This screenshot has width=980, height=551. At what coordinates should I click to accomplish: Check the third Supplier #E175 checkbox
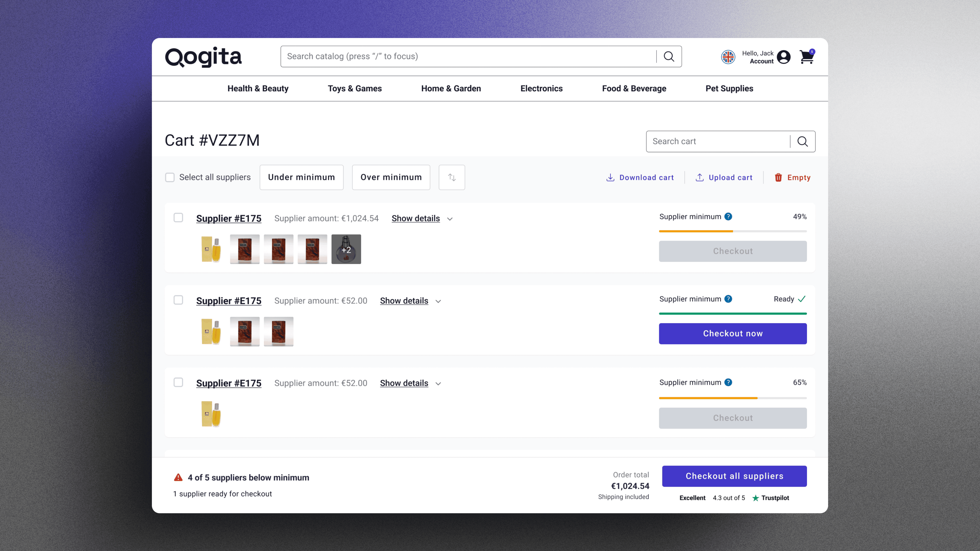click(178, 382)
